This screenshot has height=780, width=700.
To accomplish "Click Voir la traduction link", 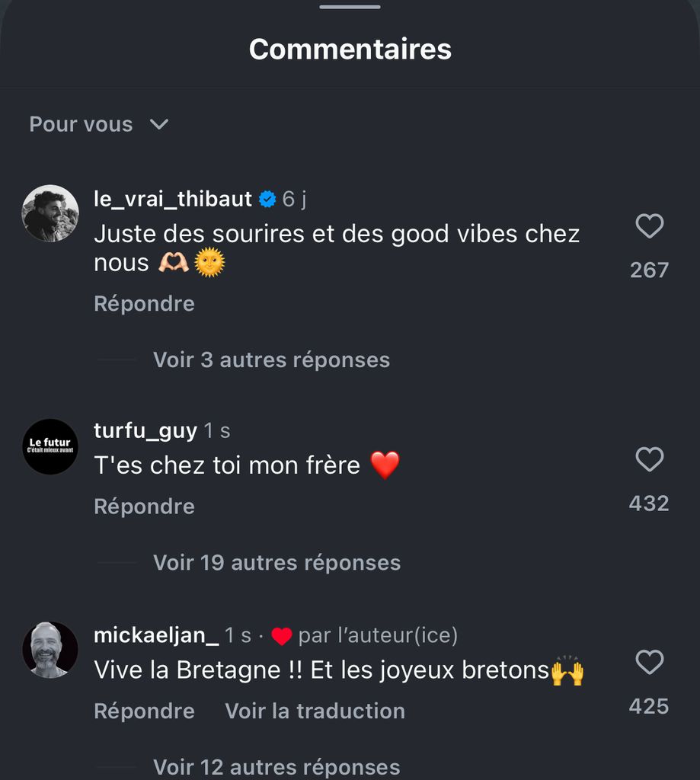I will (x=315, y=711).
